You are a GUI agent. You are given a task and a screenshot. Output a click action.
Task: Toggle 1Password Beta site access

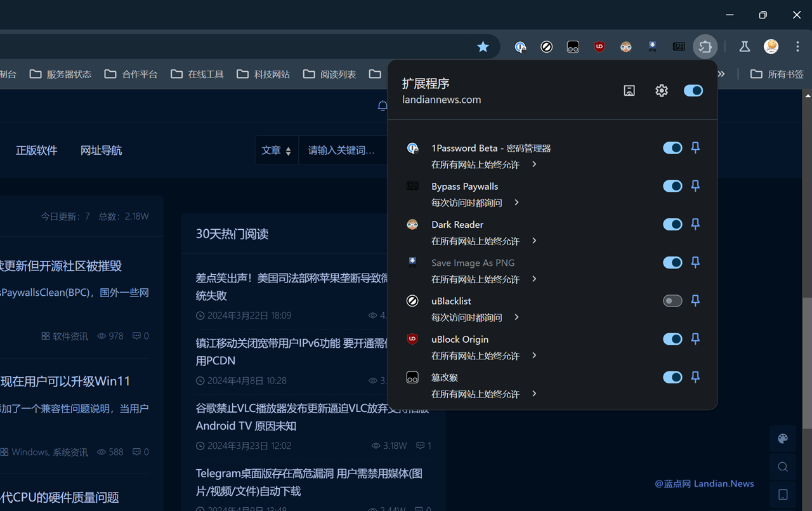click(x=672, y=148)
